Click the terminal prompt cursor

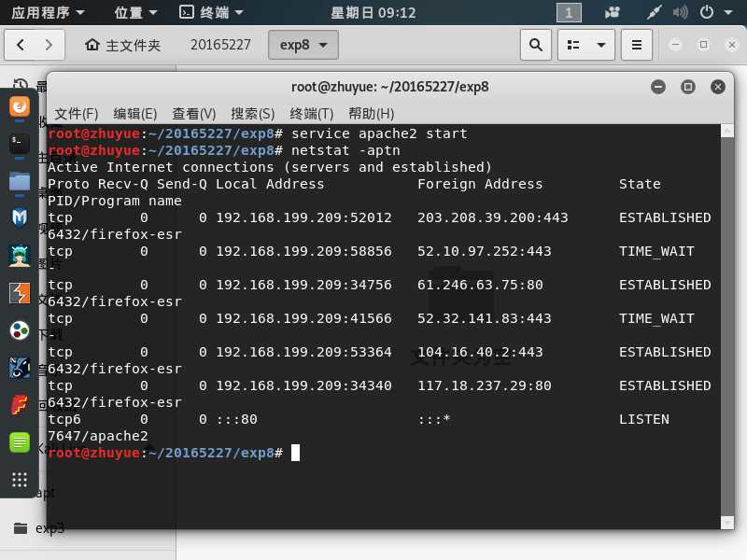[295, 453]
